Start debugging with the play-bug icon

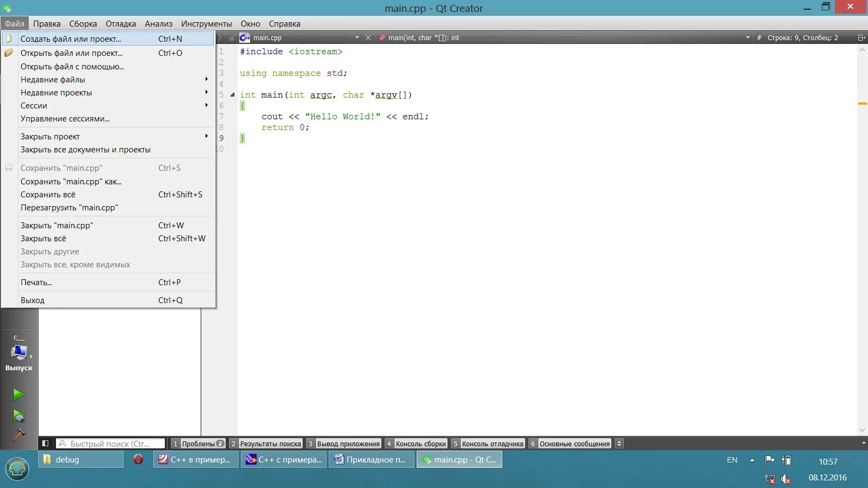coord(19,416)
